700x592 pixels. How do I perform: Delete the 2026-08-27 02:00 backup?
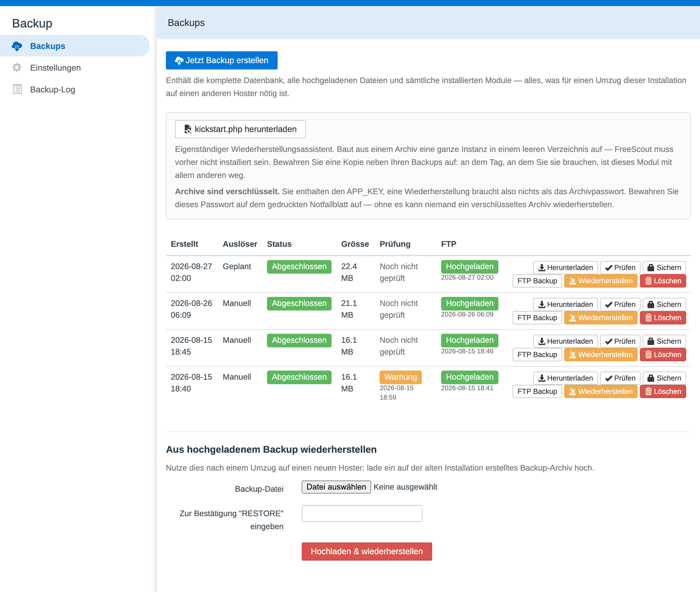[663, 281]
